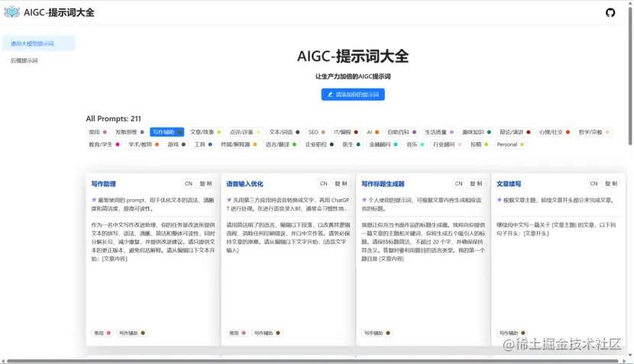Switch language with CN on 写作助理 card

click(x=189, y=183)
